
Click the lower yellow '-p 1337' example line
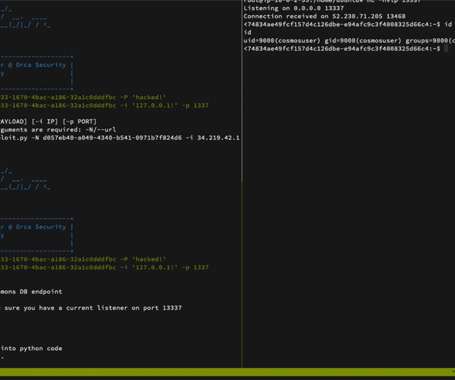pyautogui.click(x=104, y=268)
